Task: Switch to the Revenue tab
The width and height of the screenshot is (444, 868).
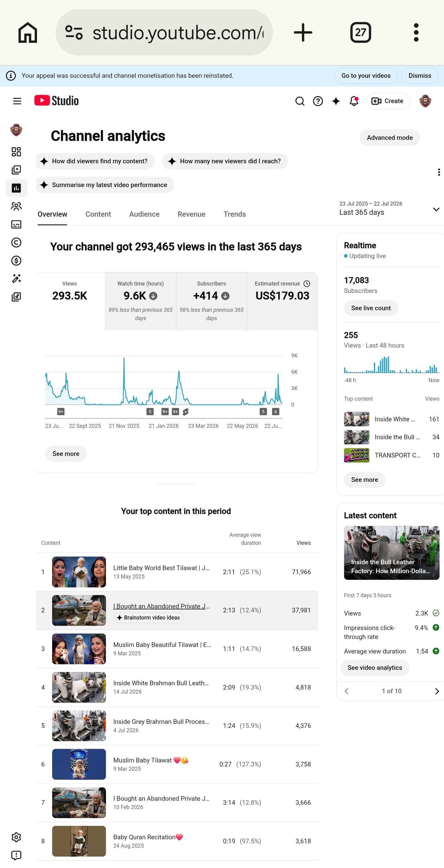Action: [191, 214]
